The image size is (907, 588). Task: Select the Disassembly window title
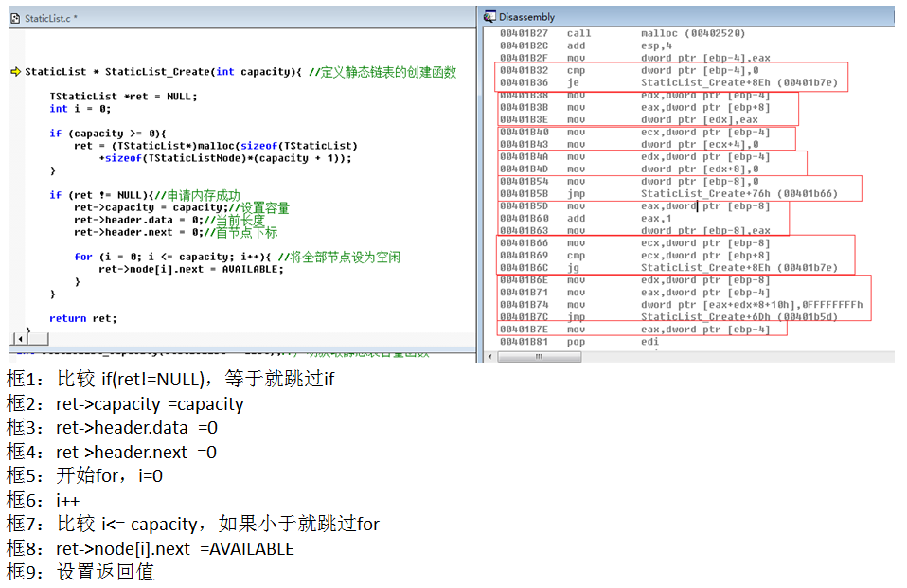[x=527, y=17]
